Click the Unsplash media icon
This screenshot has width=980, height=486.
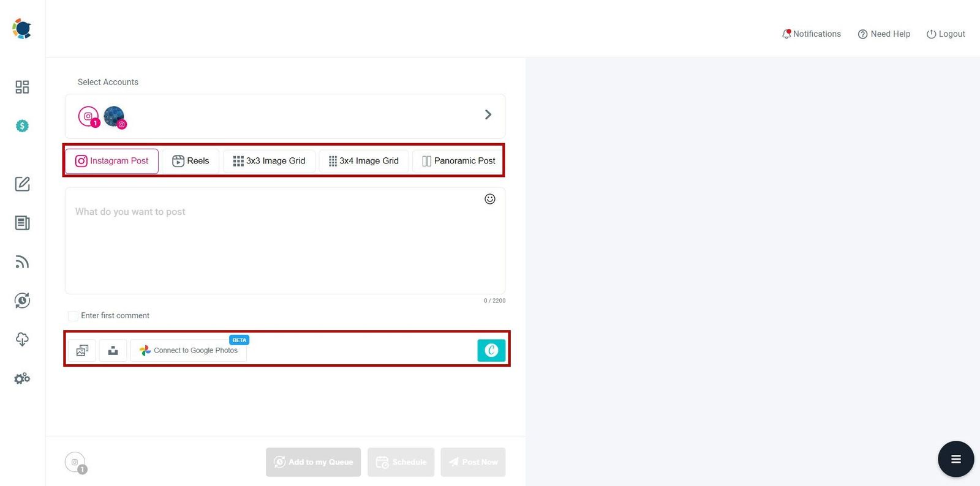[113, 351]
